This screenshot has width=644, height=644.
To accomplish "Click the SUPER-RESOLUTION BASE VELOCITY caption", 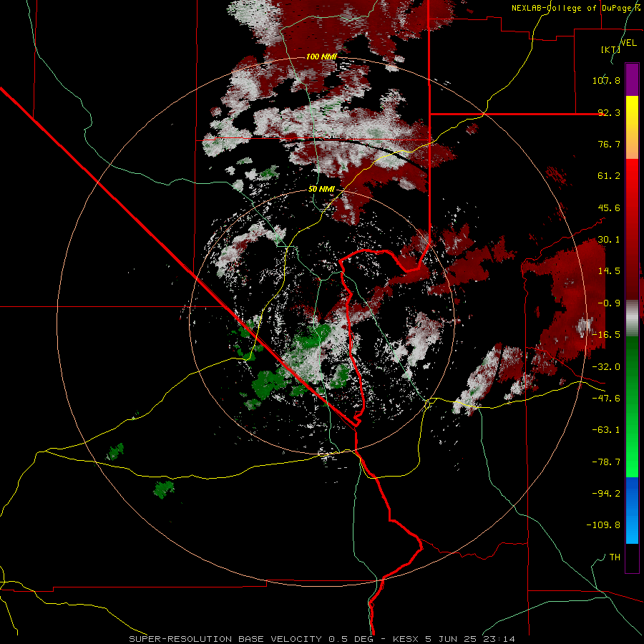I will pos(227,639).
